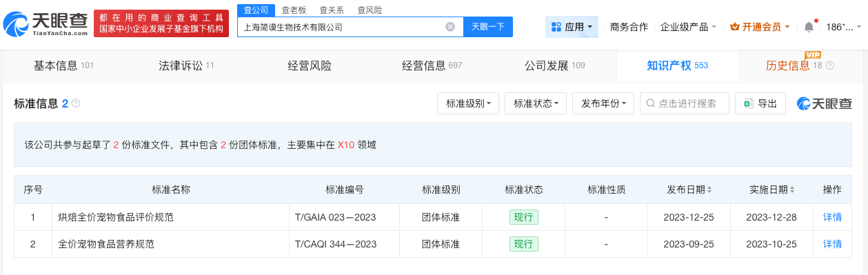Clear the search box text
This screenshot has height=275, width=868.
click(450, 27)
